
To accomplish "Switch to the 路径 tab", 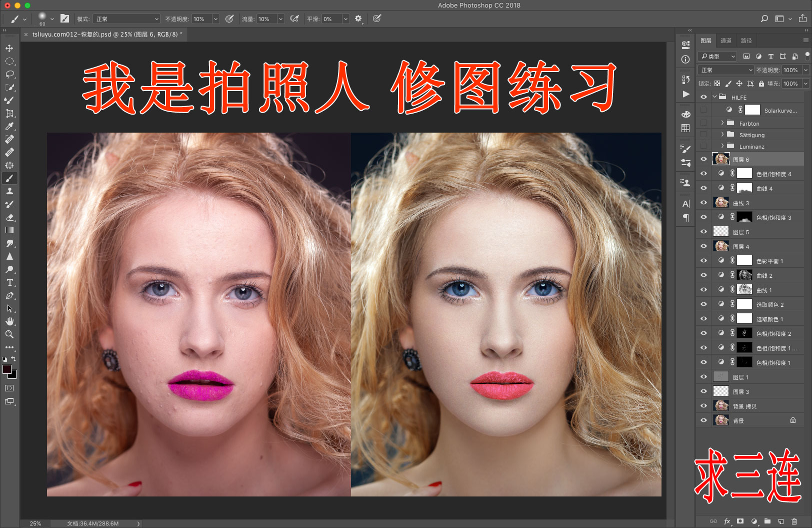I will [x=746, y=41].
